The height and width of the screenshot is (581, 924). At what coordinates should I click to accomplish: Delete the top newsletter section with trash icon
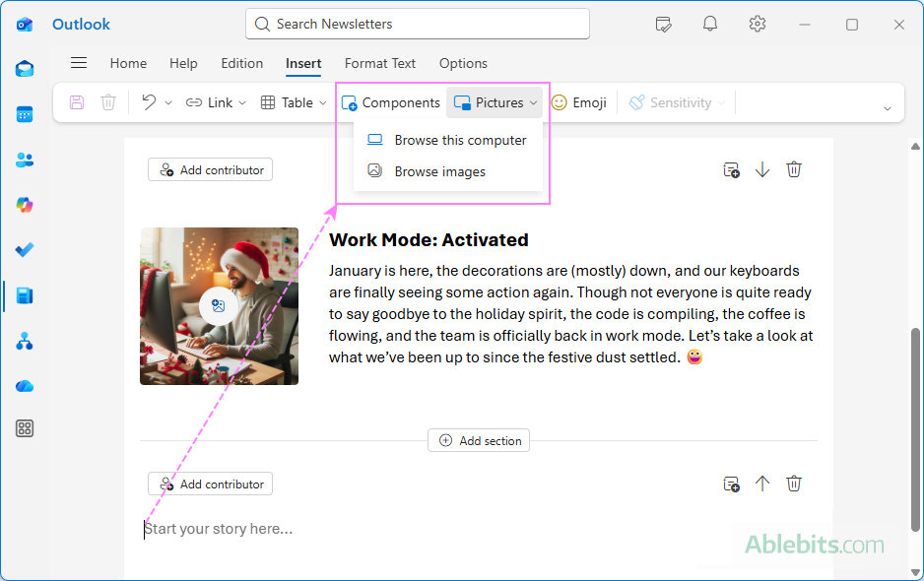794,169
